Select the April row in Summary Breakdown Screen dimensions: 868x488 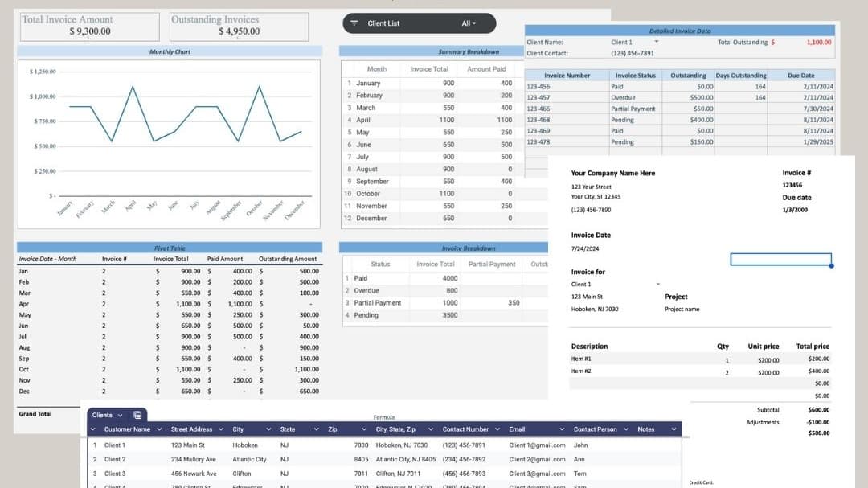tap(432, 120)
